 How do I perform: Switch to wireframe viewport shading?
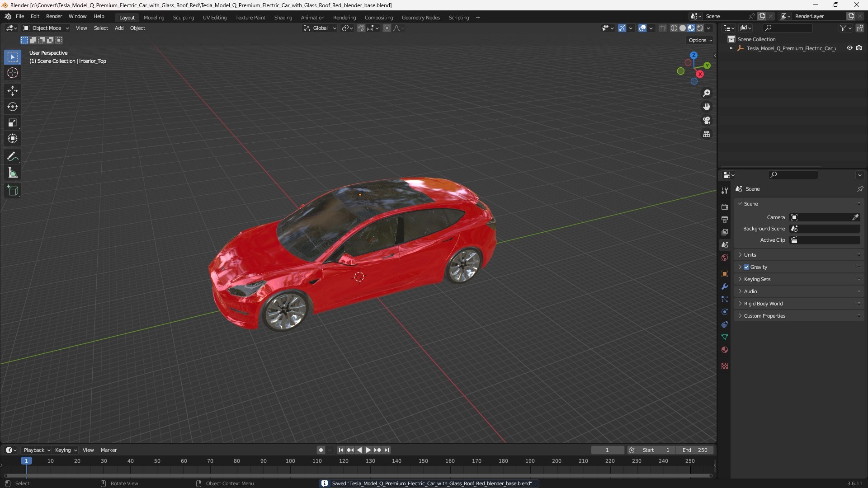(674, 28)
